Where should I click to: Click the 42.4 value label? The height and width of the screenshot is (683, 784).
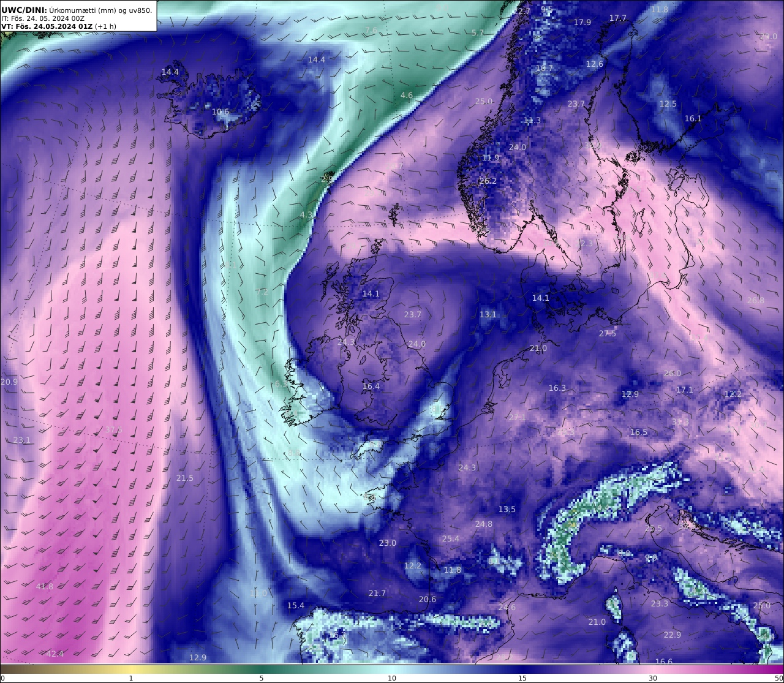click(x=55, y=654)
